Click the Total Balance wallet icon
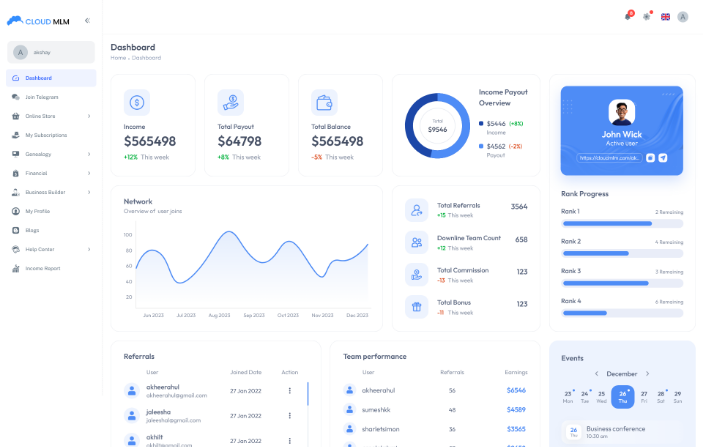 click(324, 103)
